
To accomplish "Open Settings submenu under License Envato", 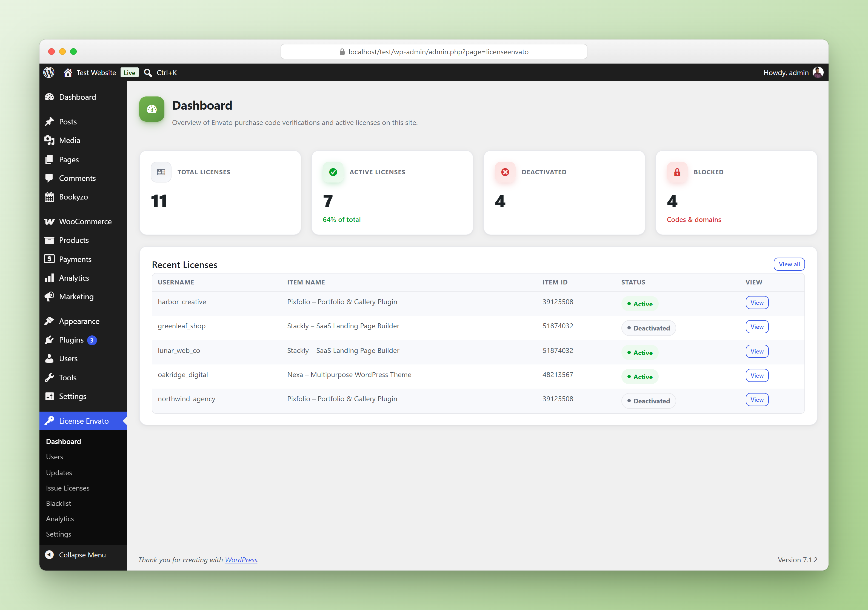I will [x=59, y=534].
